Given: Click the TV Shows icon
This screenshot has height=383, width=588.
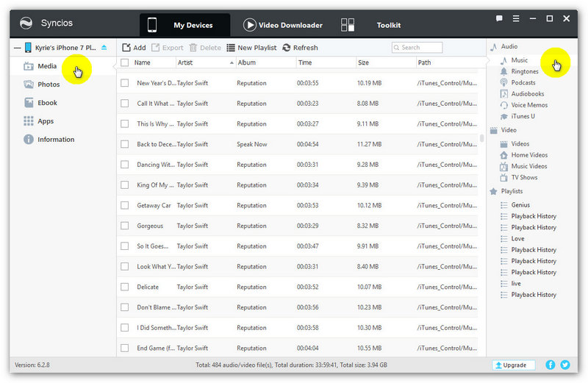Looking at the screenshot, I should coord(503,177).
